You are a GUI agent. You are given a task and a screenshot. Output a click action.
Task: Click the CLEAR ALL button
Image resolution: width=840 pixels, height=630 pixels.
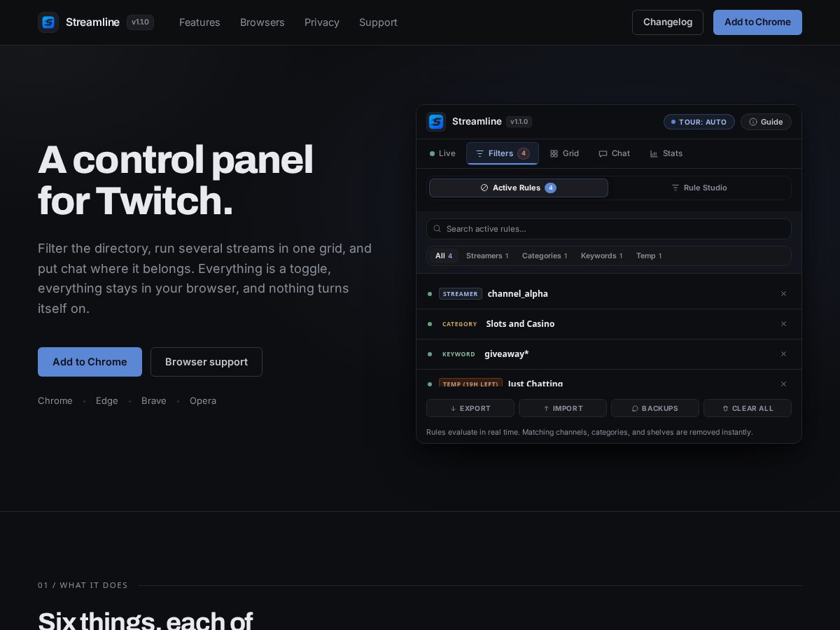point(748,408)
